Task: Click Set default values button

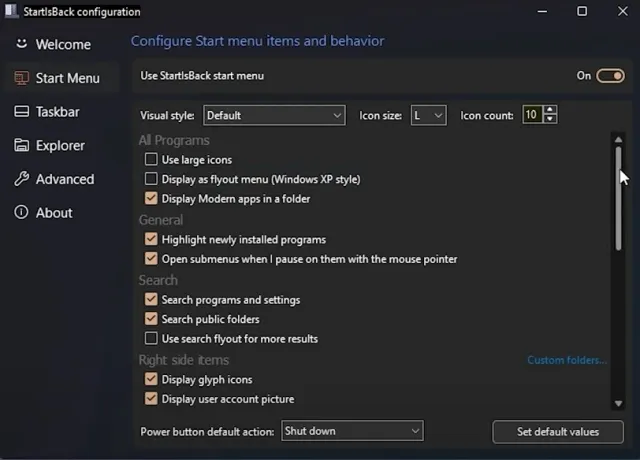Action: coord(558,432)
